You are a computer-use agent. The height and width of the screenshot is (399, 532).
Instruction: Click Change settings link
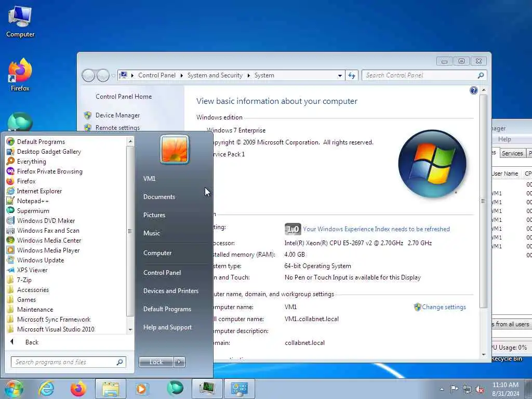(444, 307)
